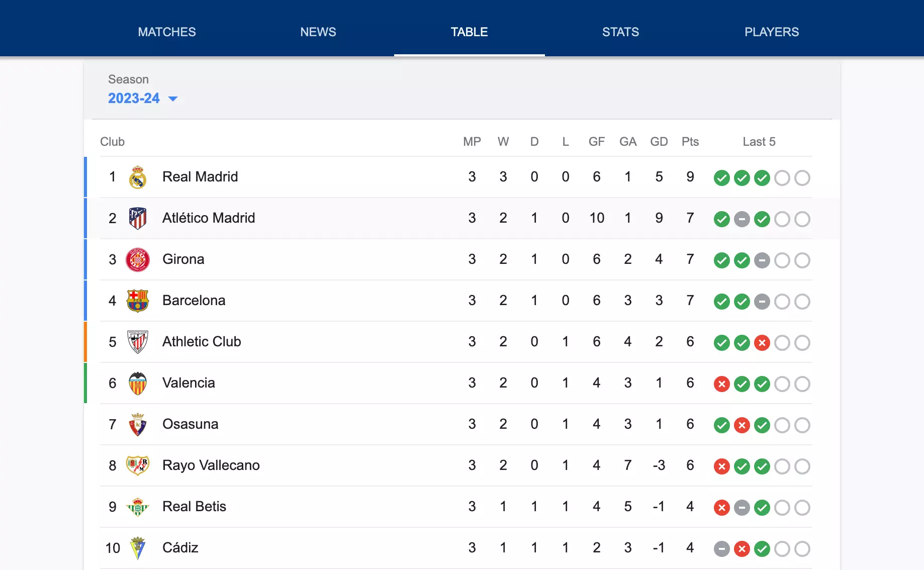This screenshot has height=570, width=924.
Task: Select the Cádiz club badge
Action: 138,548
